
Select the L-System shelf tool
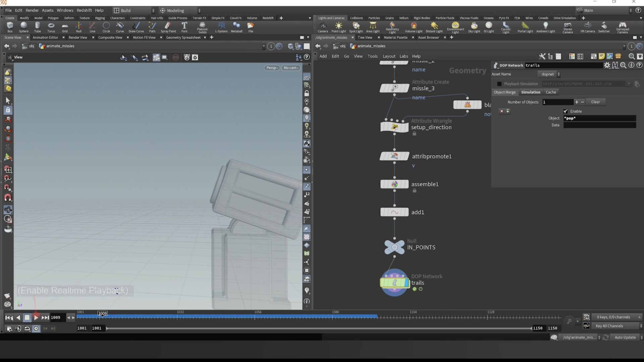[x=221, y=27]
